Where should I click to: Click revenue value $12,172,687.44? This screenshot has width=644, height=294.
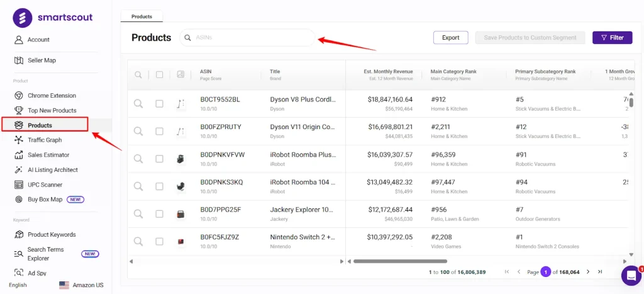click(x=390, y=210)
